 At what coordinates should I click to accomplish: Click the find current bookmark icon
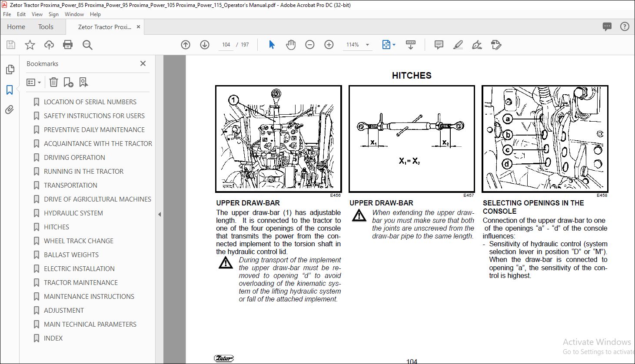point(83,82)
